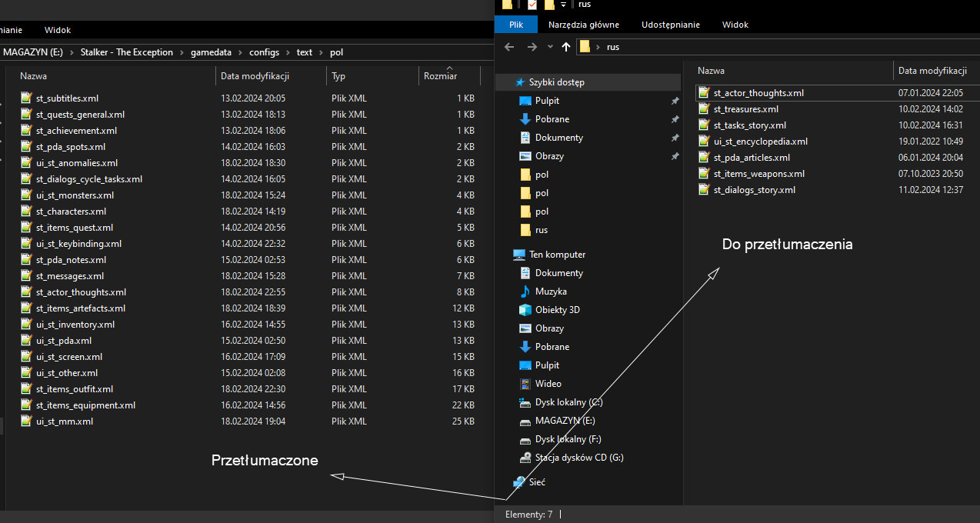Expand chevron after gamedata in pol breadcrumb
The width and height of the screenshot is (980, 523).
pos(240,52)
